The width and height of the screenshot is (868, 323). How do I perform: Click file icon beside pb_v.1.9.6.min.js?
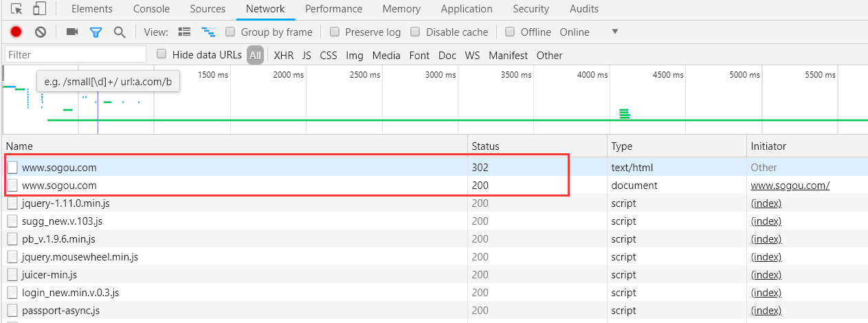(12, 238)
